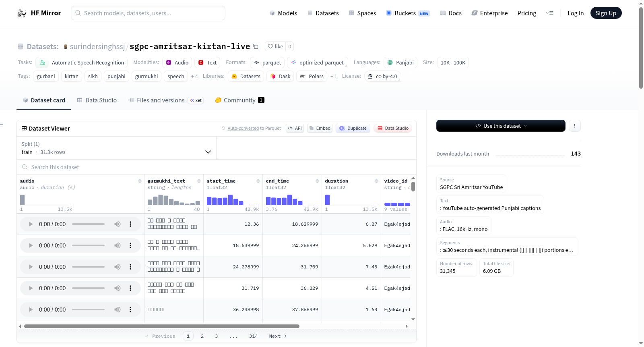
Task: Open the Dataset card tab
Action: (x=43, y=100)
